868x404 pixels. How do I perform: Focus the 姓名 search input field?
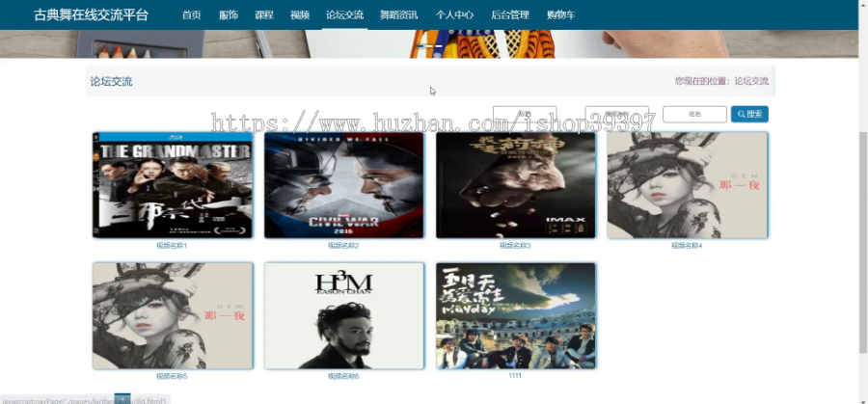(694, 114)
